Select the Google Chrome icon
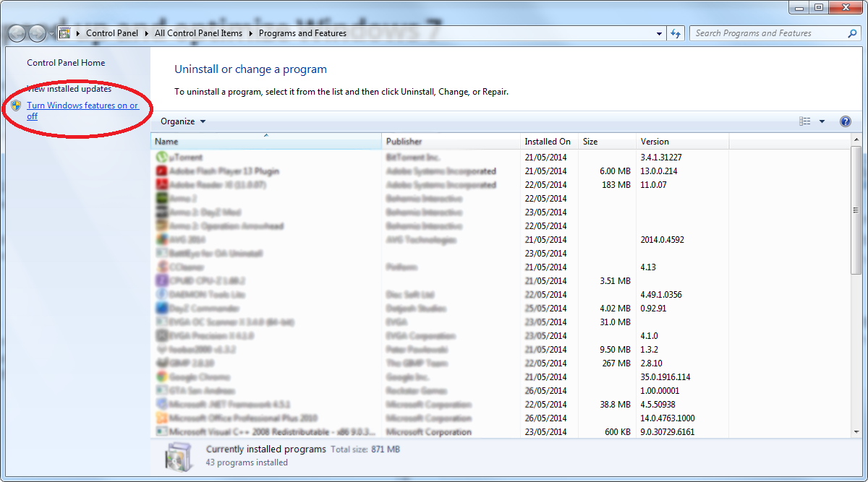Image resolution: width=868 pixels, height=482 pixels. coord(162,377)
